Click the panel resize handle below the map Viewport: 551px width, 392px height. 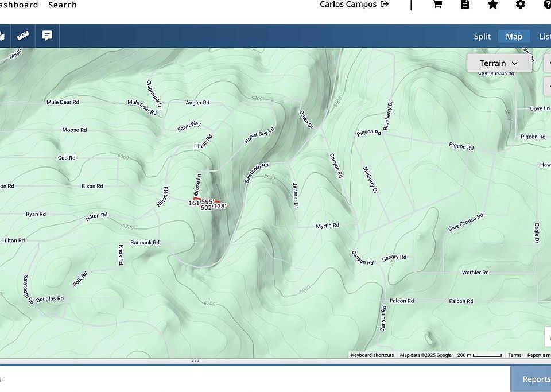click(195, 361)
